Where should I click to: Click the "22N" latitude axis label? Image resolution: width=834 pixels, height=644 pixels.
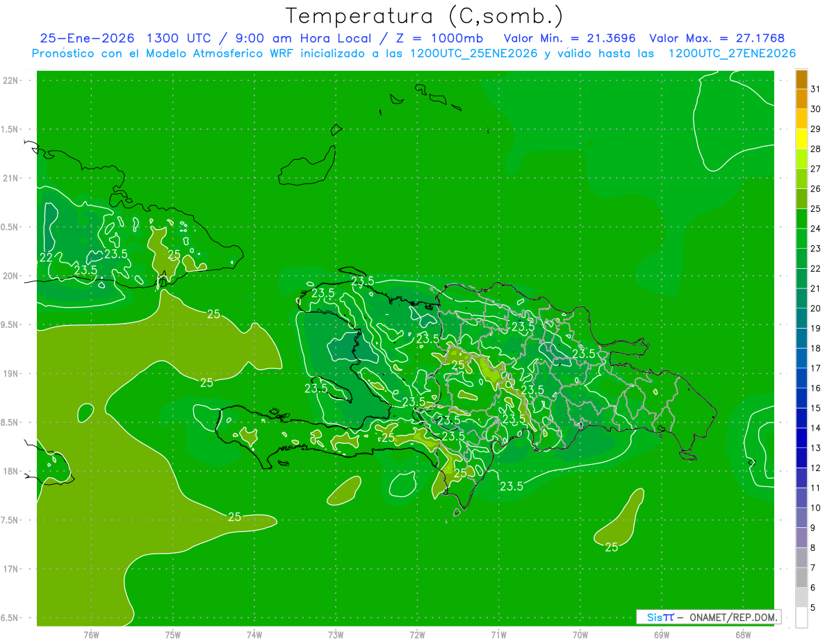tap(10, 81)
